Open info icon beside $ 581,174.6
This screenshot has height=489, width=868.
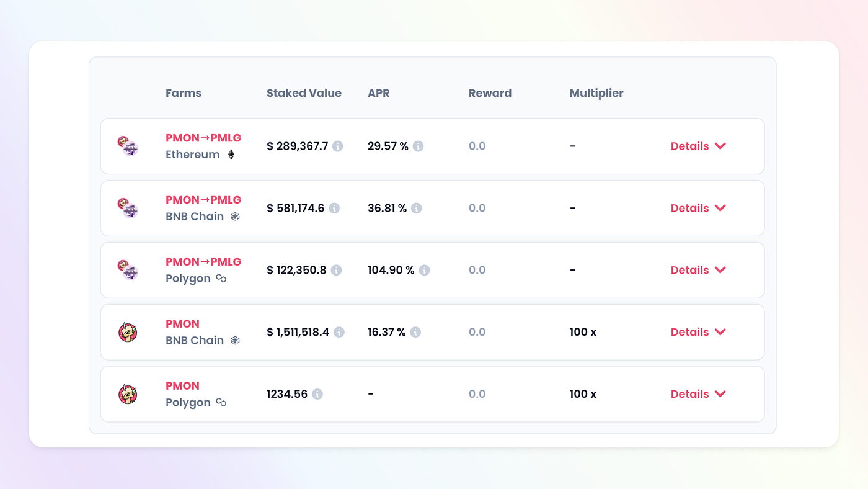[x=334, y=209]
